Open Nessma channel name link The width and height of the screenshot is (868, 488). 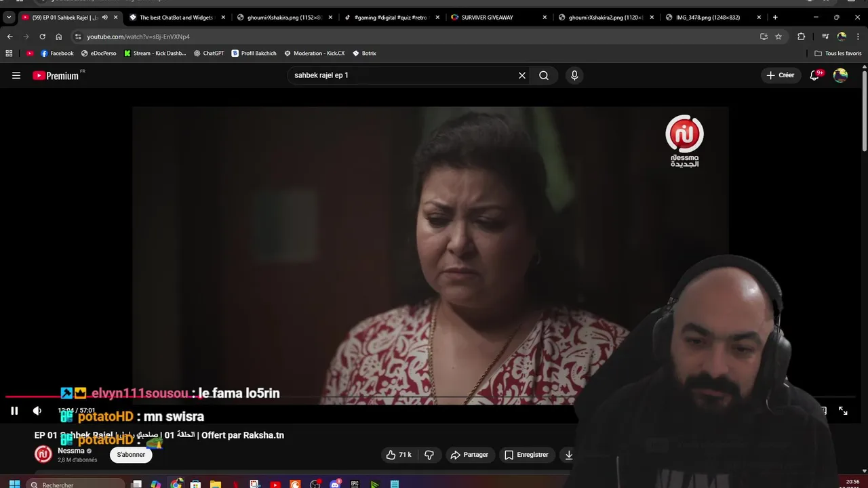(x=71, y=451)
